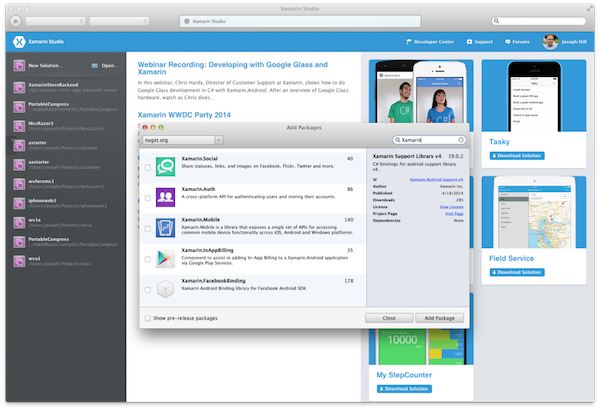Screen dimensions: 600x410
Task: Click the toolbar search field
Action: click(x=539, y=21)
